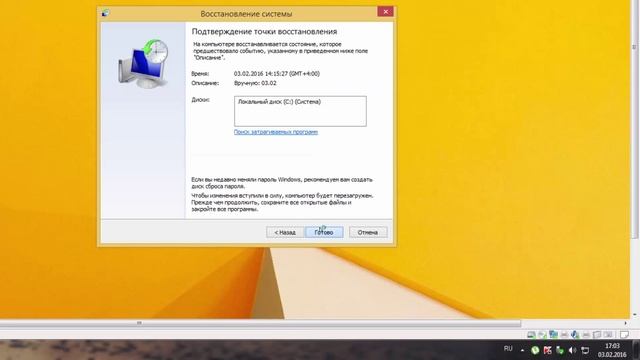Open the Поиск затрагиваемых программ link
This screenshot has width=640, height=360.
pos(276,132)
